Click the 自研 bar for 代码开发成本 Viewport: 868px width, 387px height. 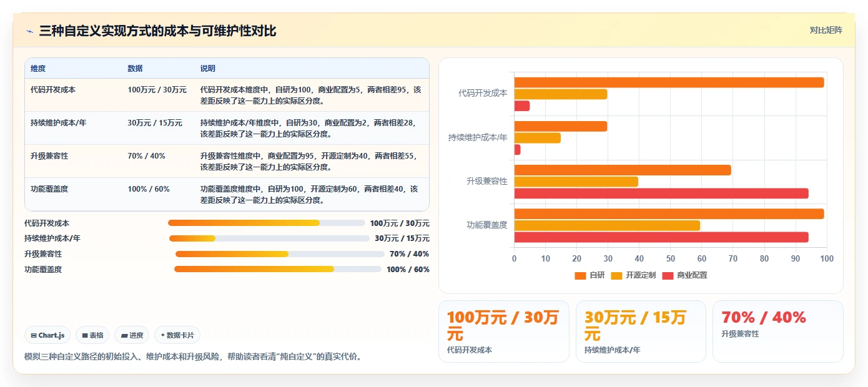[x=669, y=82]
